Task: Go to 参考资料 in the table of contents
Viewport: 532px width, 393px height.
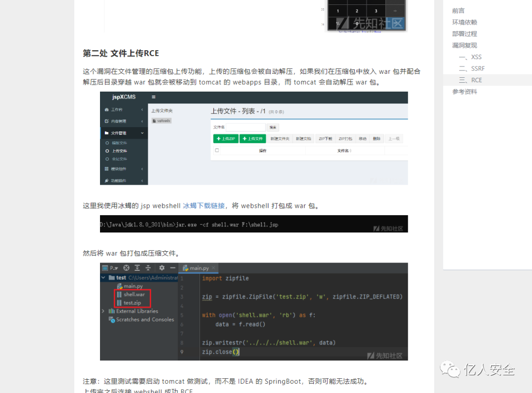Action: (465, 92)
